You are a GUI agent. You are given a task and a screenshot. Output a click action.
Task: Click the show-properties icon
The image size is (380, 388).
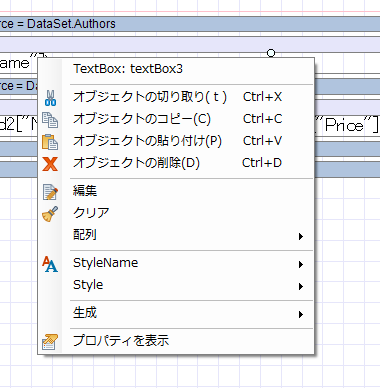click(50, 342)
